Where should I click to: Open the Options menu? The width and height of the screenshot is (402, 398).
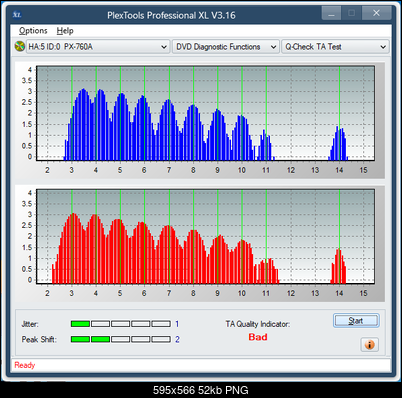pyautogui.click(x=33, y=31)
